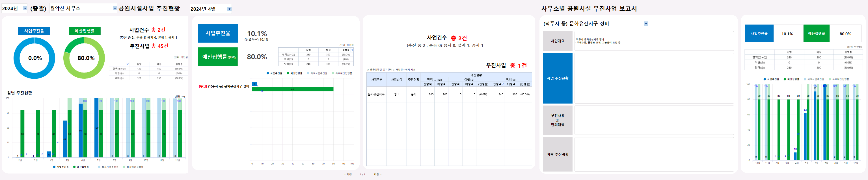Click the green 예산집행률 tile in far-right panel

(816, 34)
